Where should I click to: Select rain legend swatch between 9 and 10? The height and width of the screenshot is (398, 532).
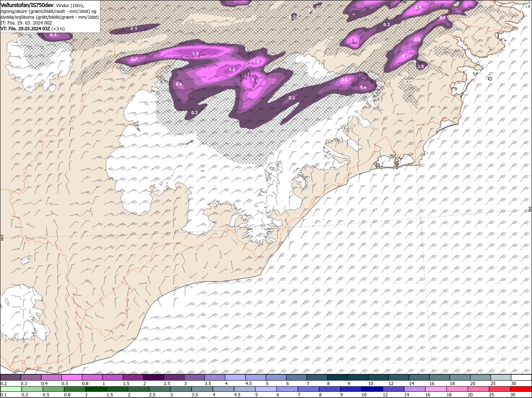coord(351,389)
